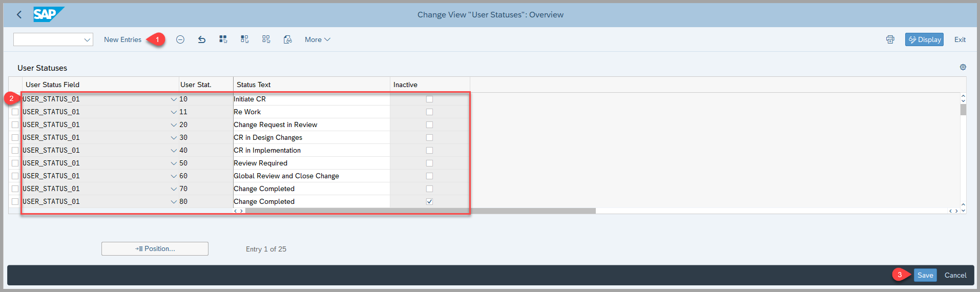The height and width of the screenshot is (292, 980).
Task: Open the More menu
Action: (317, 39)
